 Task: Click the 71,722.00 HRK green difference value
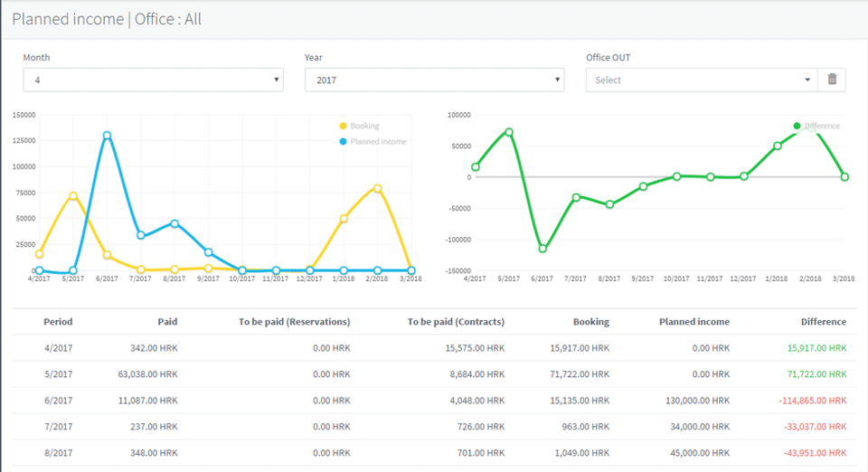816,374
